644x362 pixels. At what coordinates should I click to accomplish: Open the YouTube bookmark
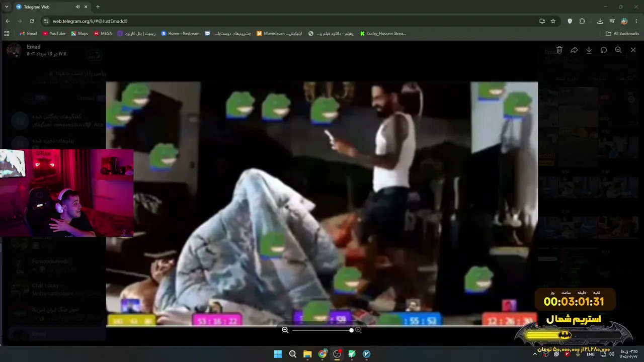pos(54,34)
